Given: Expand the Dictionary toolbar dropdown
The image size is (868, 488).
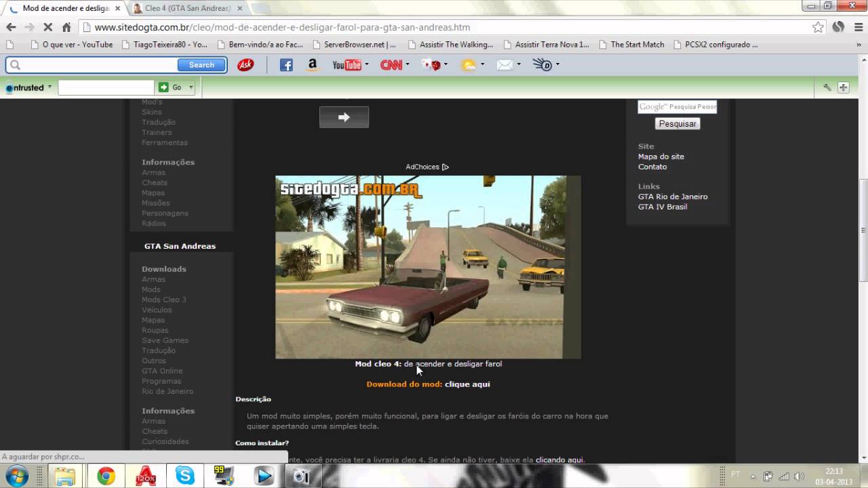Looking at the screenshot, I should click(x=557, y=65).
